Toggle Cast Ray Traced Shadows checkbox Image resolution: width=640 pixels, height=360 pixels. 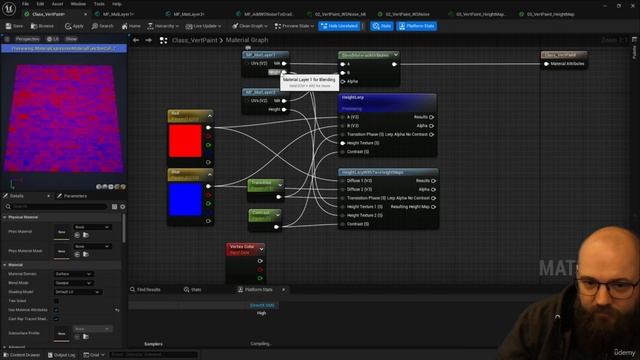point(56,319)
